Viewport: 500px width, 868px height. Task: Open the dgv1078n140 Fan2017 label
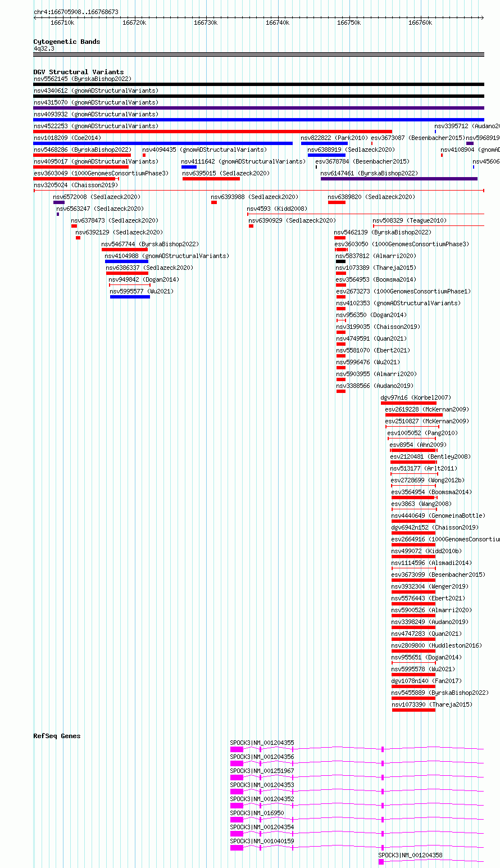427,681
